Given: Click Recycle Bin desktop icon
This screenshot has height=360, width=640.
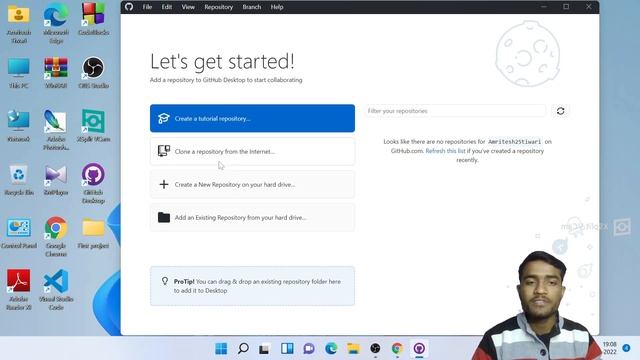Looking at the screenshot, I should click(19, 180).
